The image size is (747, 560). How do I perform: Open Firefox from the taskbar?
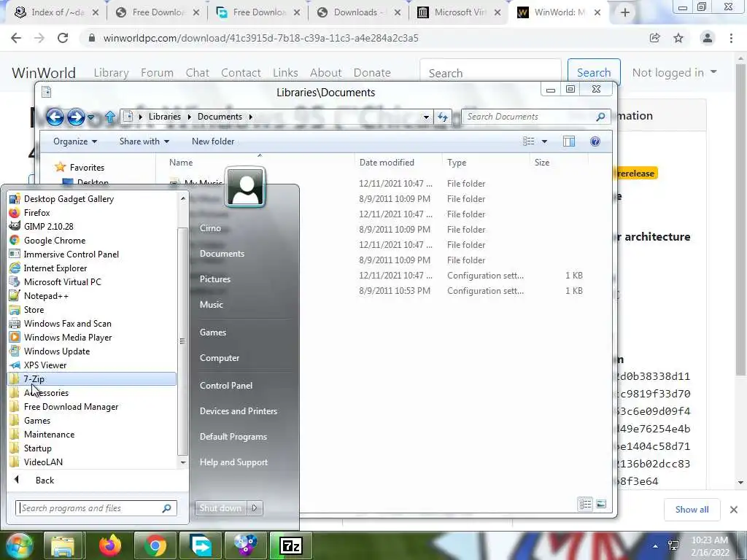[110, 545]
